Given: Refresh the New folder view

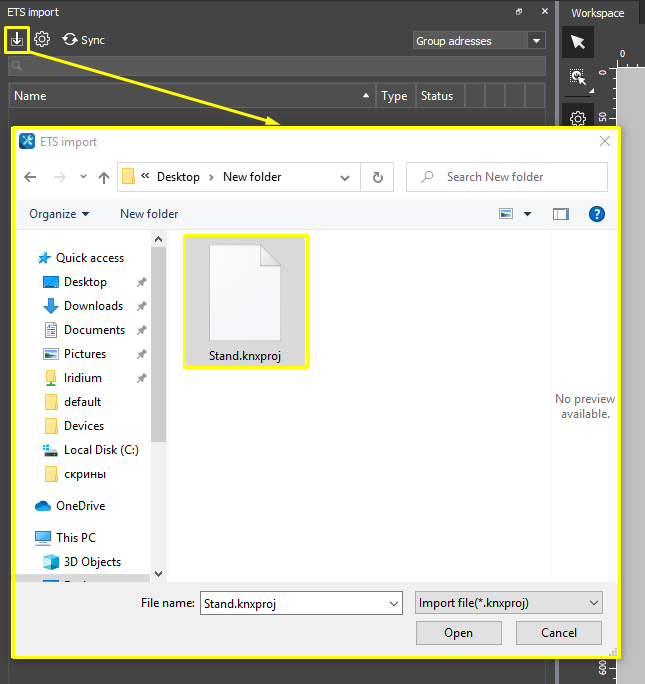Looking at the screenshot, I should [x=377, y=177].
